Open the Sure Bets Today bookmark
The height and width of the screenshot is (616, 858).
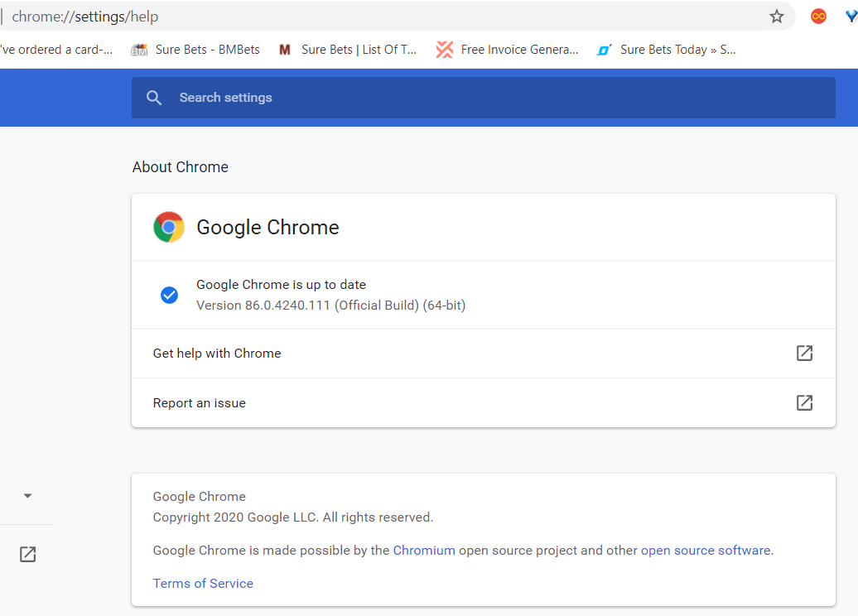(667, 50)
